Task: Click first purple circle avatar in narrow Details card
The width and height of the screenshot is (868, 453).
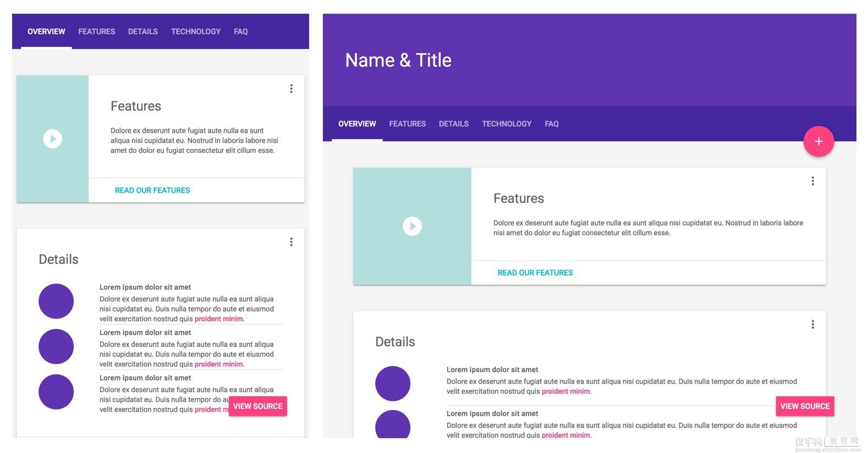Action: pyautogui.click(x=56, y=301)
